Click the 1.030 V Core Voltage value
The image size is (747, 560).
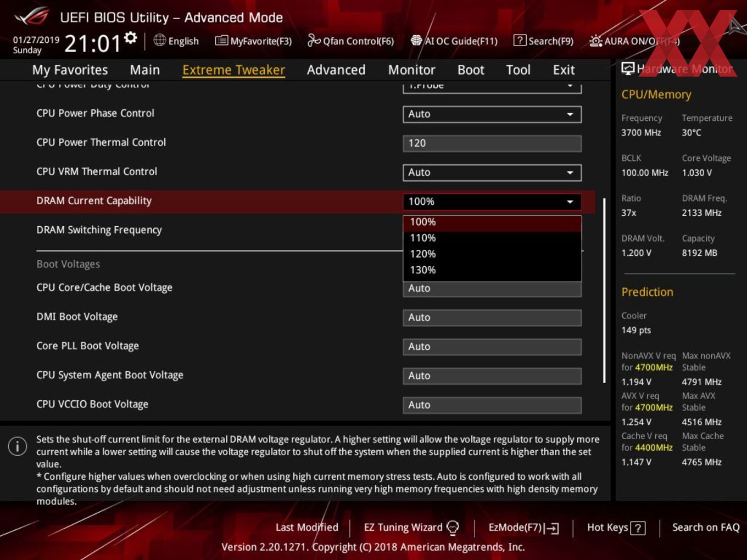pos(696,172)
